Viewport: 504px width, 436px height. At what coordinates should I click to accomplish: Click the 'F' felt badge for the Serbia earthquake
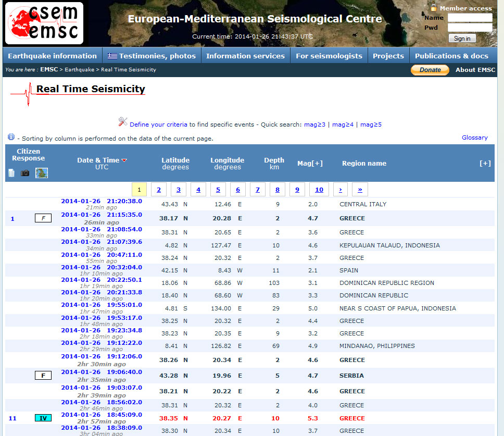coord(43,376)
